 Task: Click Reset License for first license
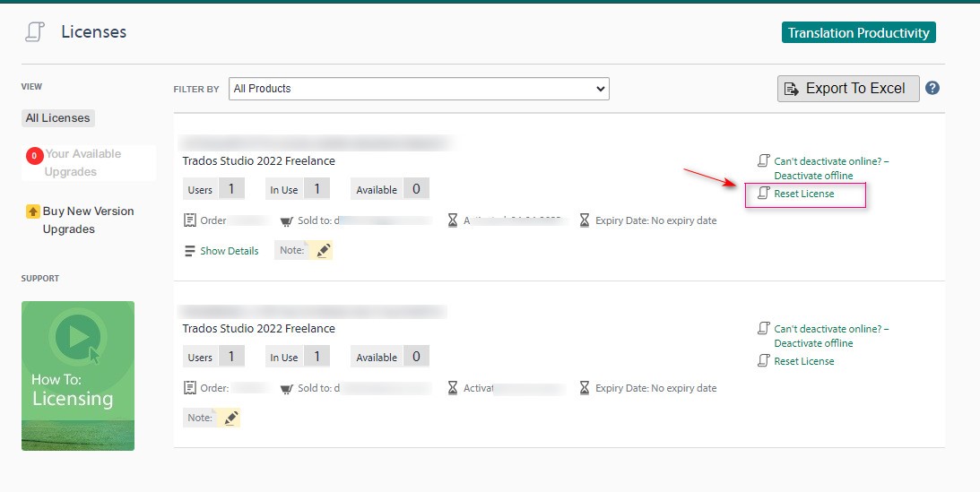(x=803, y=194)
